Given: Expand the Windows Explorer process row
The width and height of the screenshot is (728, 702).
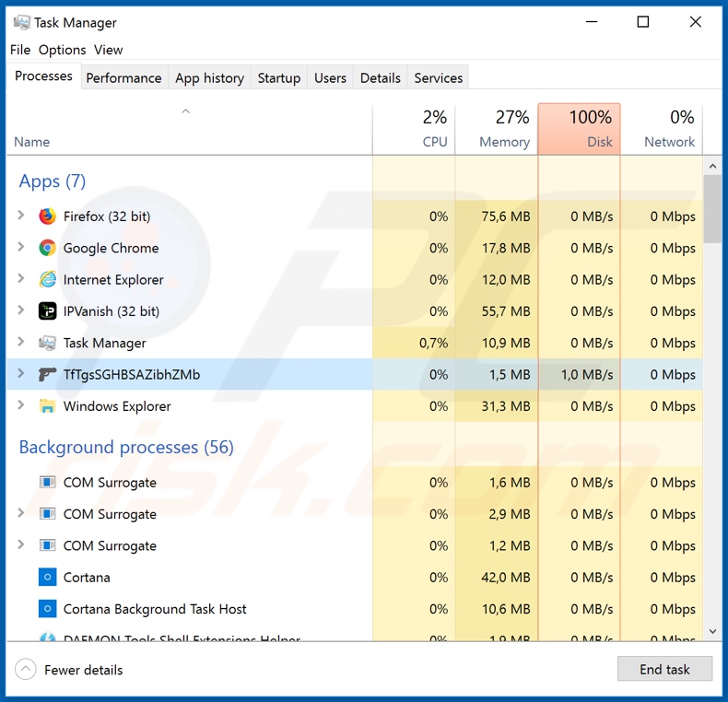Looking at the screenshot, I should coord(21,404).
